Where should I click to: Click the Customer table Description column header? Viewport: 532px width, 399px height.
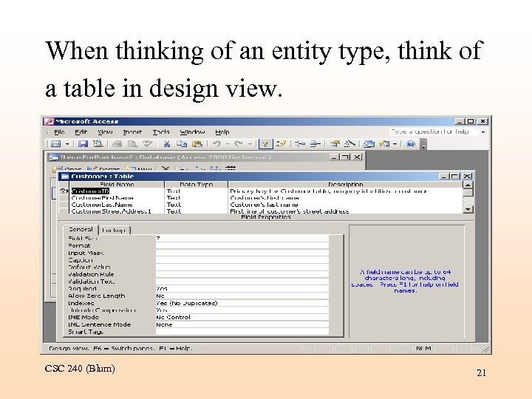[345, 185]
